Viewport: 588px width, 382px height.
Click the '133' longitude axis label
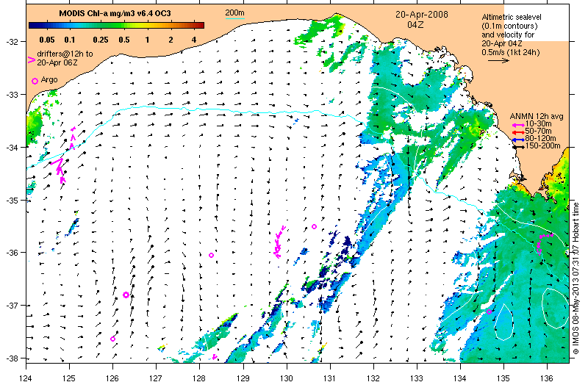[x=417, y=378]
